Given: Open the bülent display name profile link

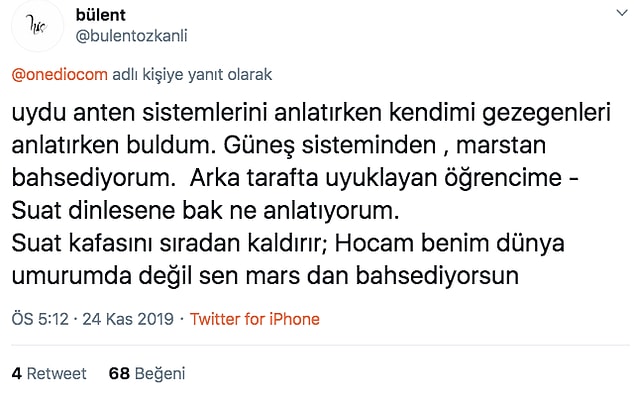Looking at the screenshot, I should [100, 15].
